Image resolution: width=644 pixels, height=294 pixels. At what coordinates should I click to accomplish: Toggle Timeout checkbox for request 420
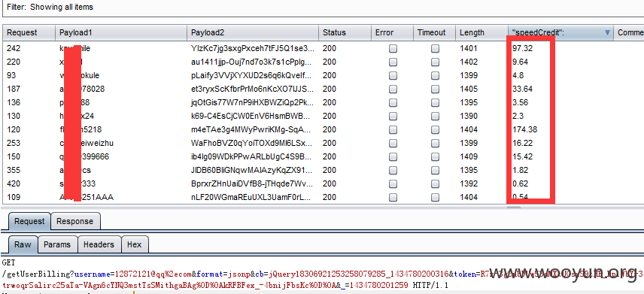(x=435, y=184)
